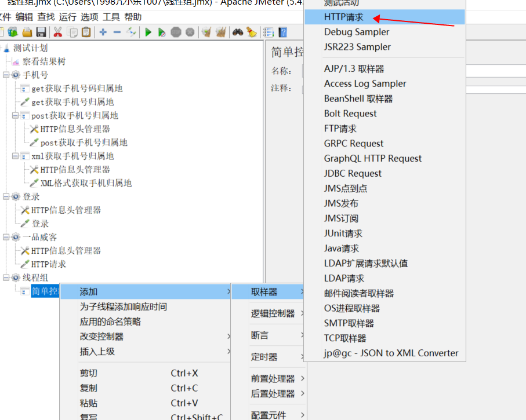The width and height of the screenshot is (526, 420).
Task: Collapse the 手机号 thread group
Action: coord(6,75)
